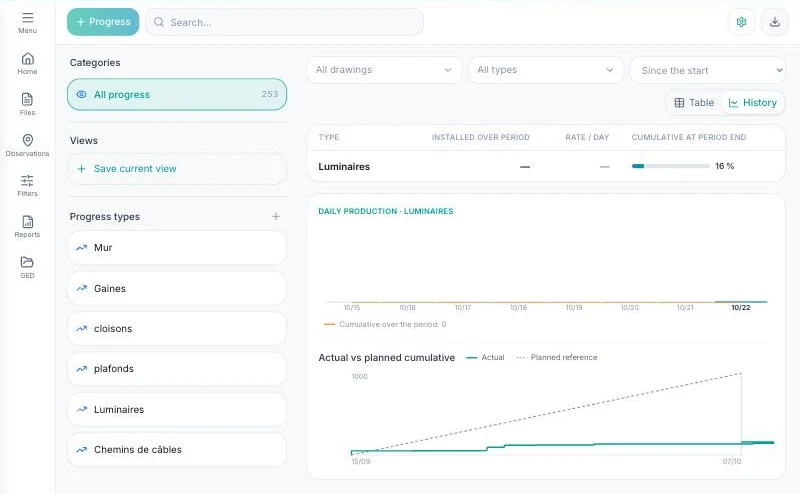The height and width of the screenshot is (494, 800).
Task: Click the plus icon beside Progress types
Action: pos(276,216)
